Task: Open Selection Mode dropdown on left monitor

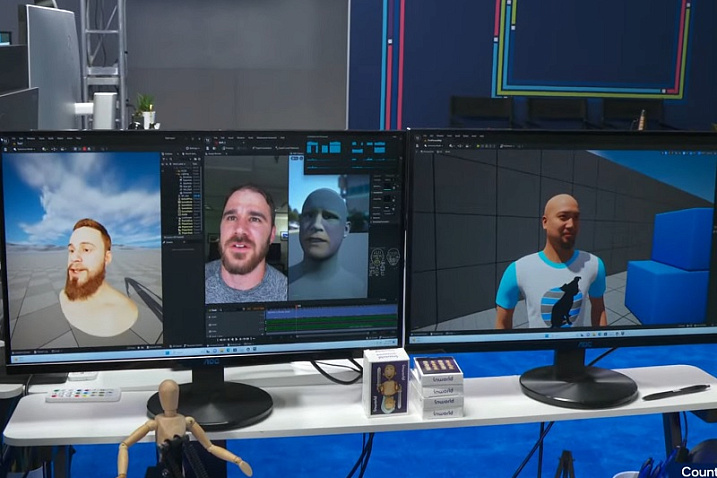Action: (x=24, y=149)
